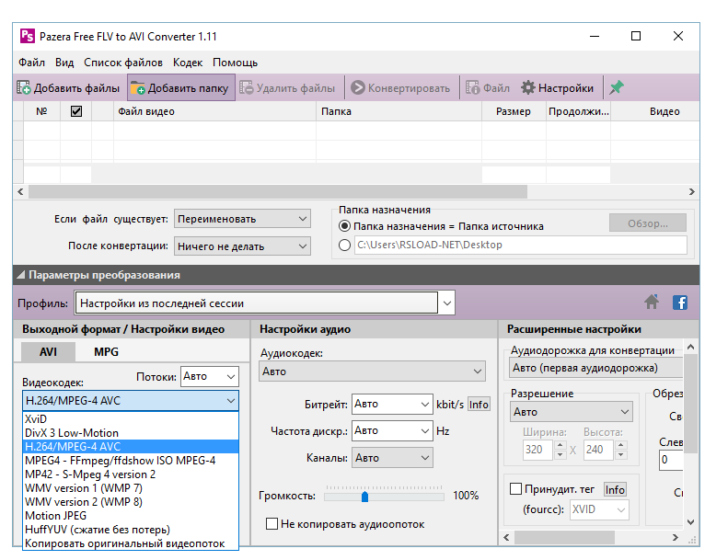The image size is (728, 560).
Task: Open the fourcc XVID dropdown
Action: 599,509
